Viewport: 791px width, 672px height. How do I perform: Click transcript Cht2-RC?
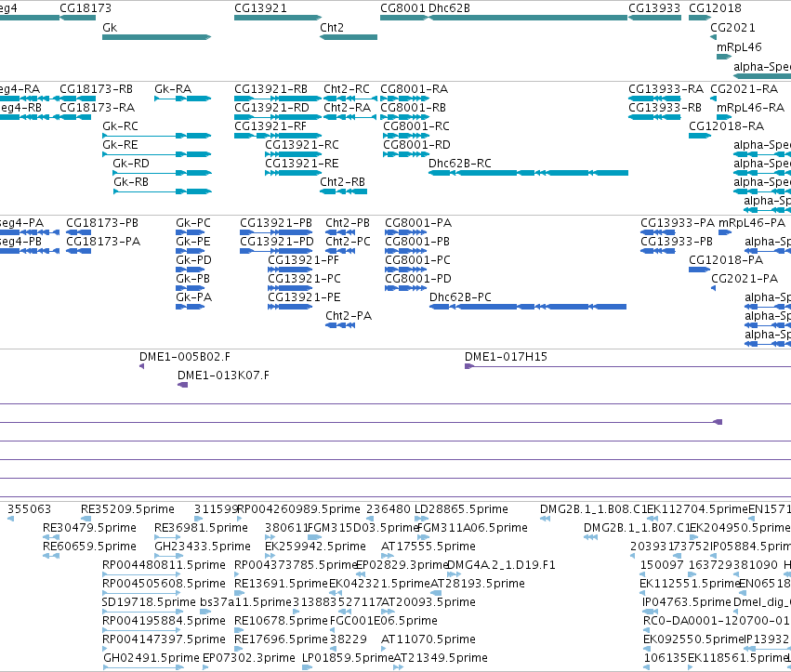point(347,89)
